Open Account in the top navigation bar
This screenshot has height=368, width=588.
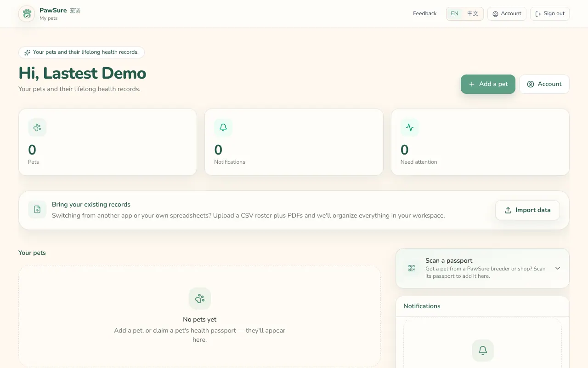(x=507, y=14)
